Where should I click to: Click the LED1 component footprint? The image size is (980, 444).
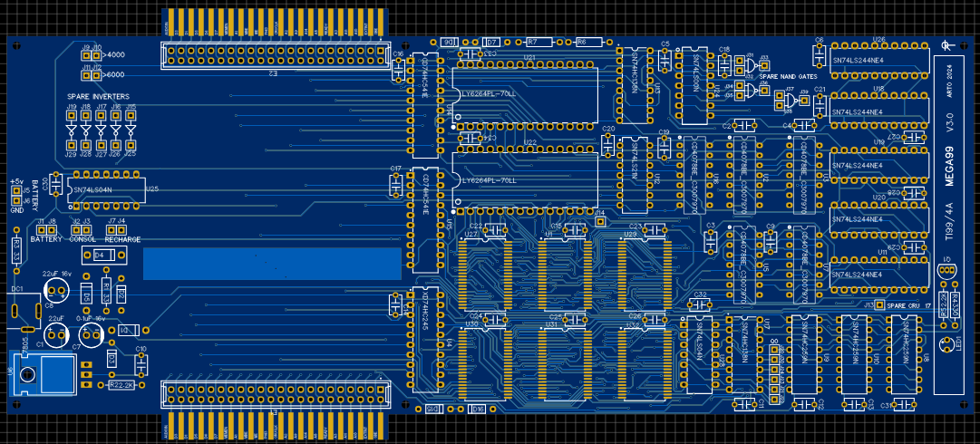(946, 343)
